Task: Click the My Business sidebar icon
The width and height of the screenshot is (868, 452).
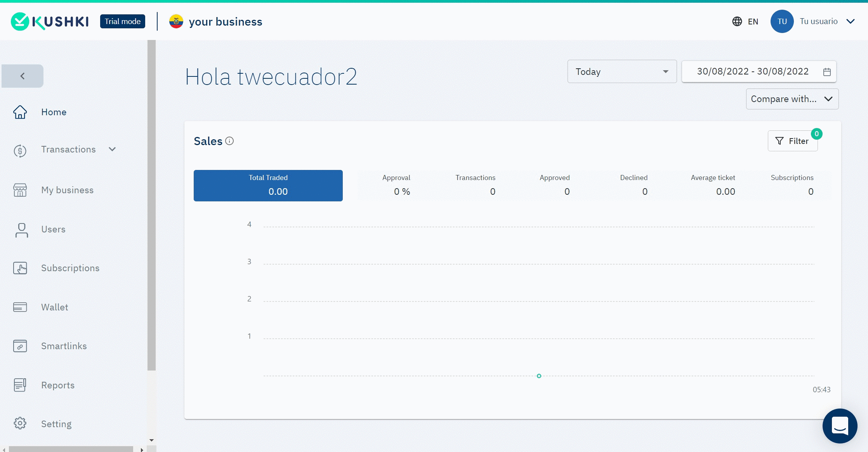Action: coord(21,190)
